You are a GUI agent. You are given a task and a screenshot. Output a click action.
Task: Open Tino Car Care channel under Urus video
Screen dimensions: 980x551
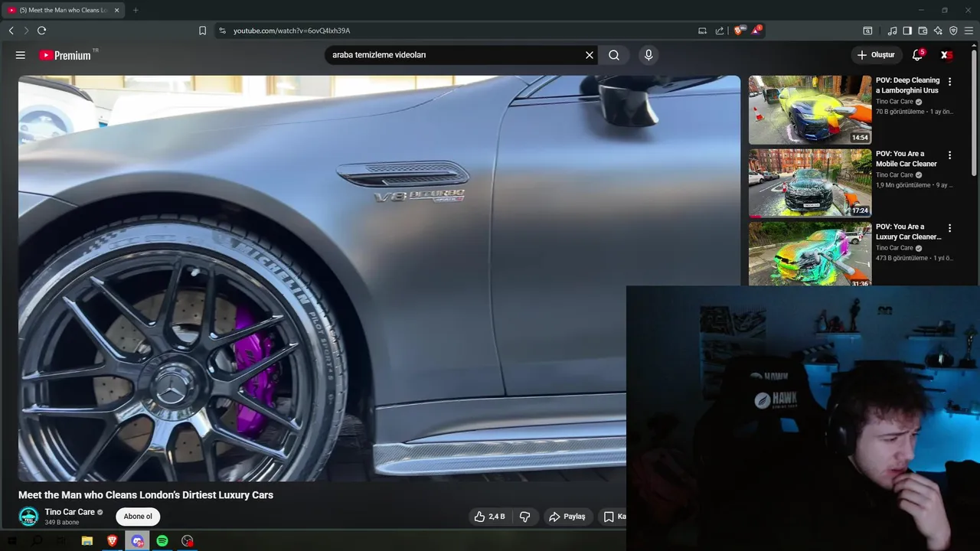click(894, 102)
